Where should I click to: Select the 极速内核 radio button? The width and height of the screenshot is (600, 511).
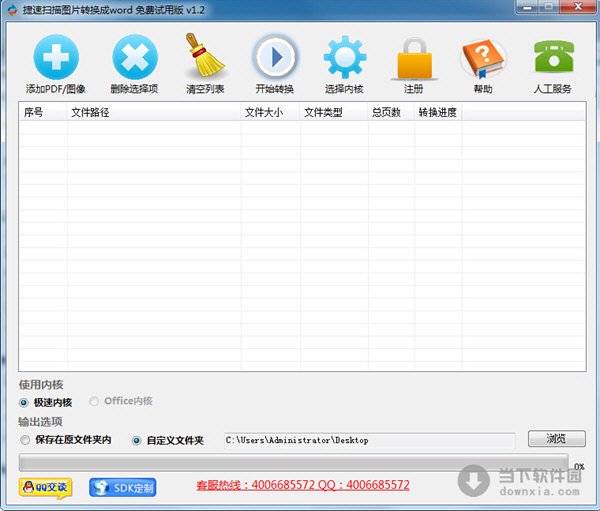24,403
